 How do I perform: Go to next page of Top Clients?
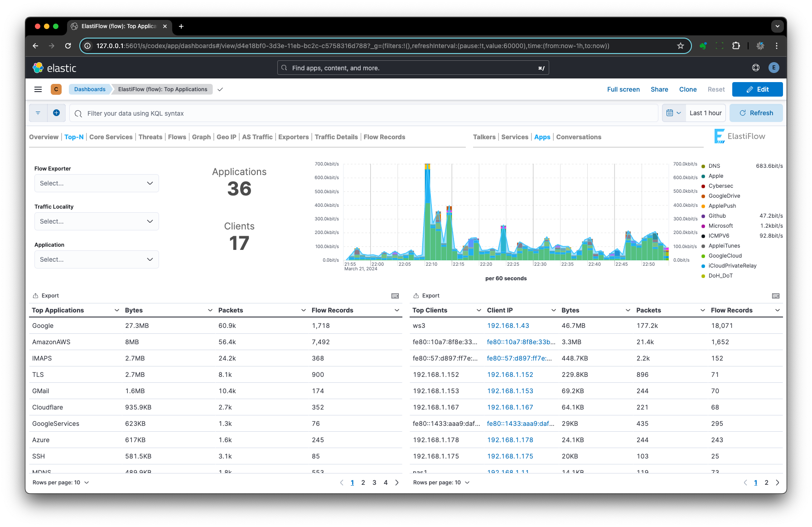pos(778,483)
